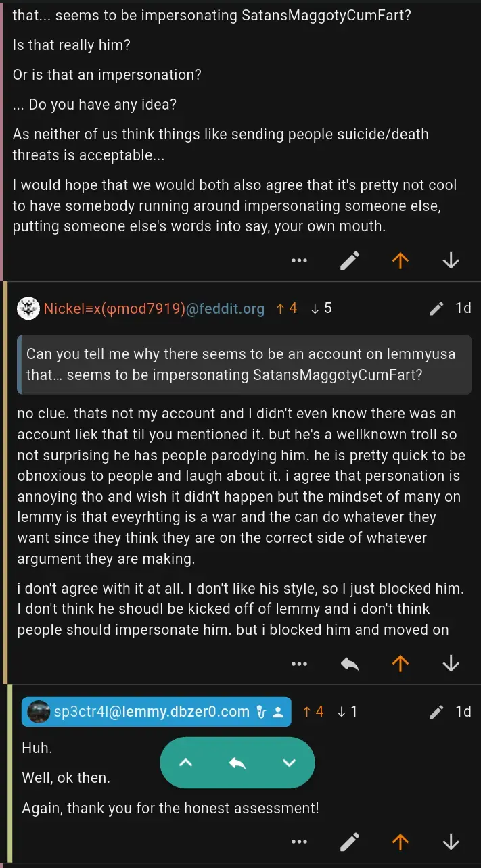Downvote Nickel's comment in its action row
Image resolution: width=481 pixels, height=868 pixels.
pos(451,664)
